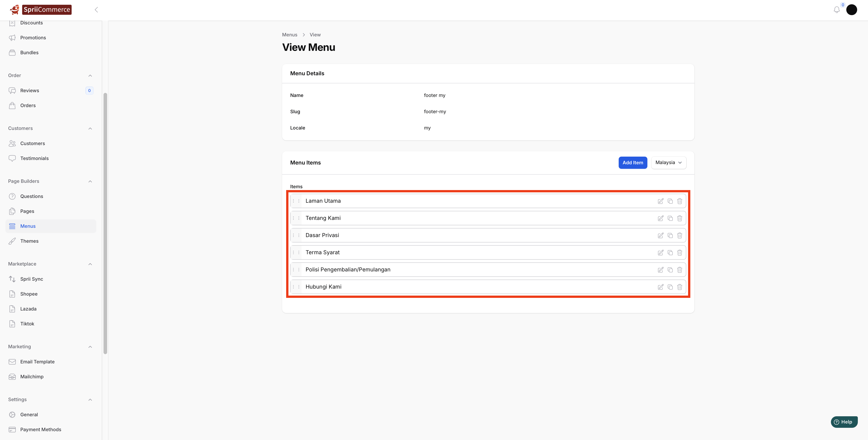868x440 pixels.
Task: Duplicate Polisi Pengembalian/Pemulangan item
Action: [670, 270]
